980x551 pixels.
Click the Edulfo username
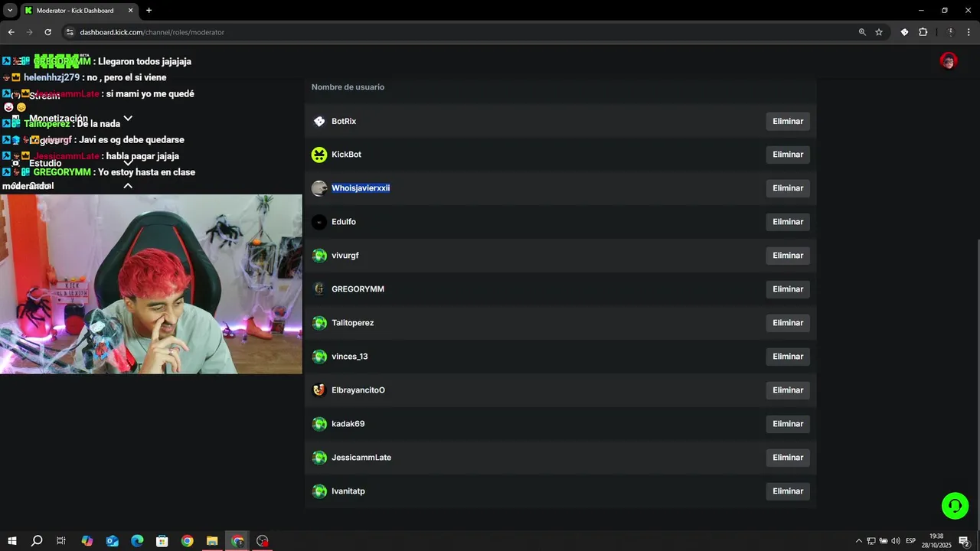coord(344,222)
